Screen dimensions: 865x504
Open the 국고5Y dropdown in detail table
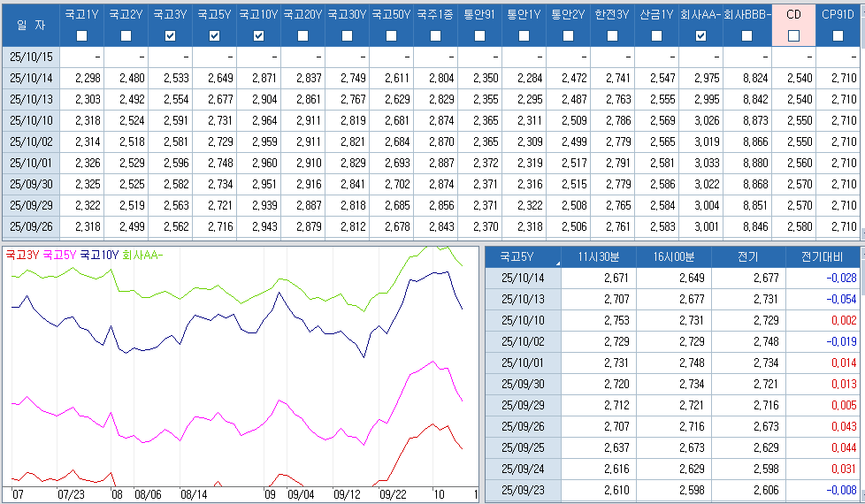[x=558, y=263]
